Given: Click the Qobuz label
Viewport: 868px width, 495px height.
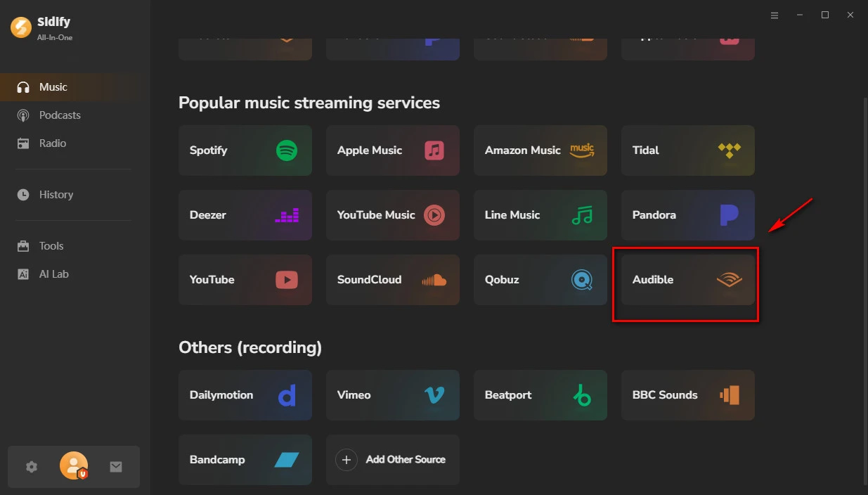Looking at the screenshot, I should 502,280.
